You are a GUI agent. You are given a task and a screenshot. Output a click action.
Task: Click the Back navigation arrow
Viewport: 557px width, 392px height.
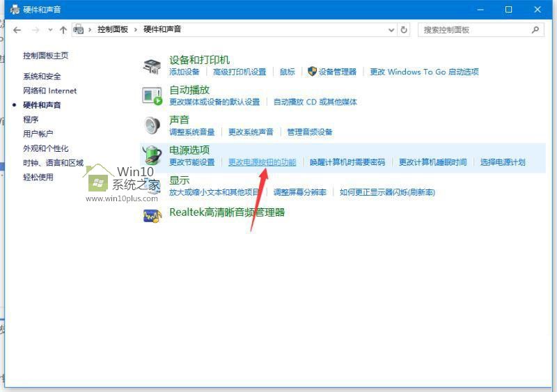click(x=17, y=30)
